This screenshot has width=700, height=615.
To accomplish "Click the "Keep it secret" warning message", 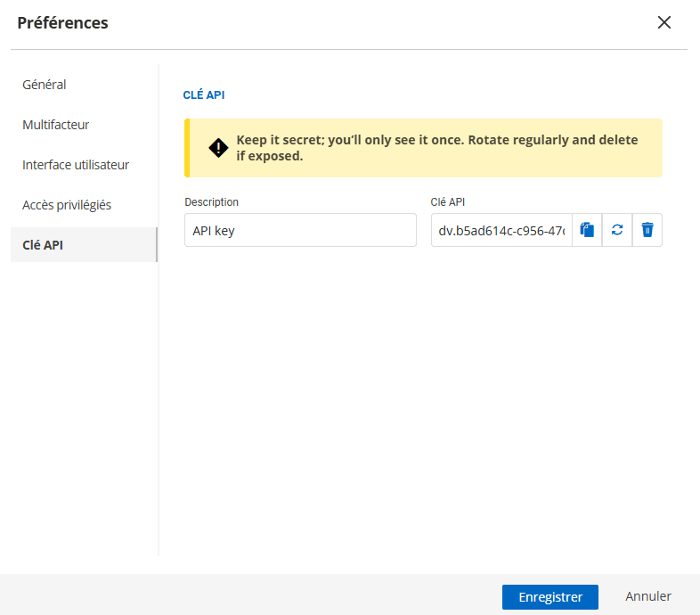I will (x=436, y=148).
